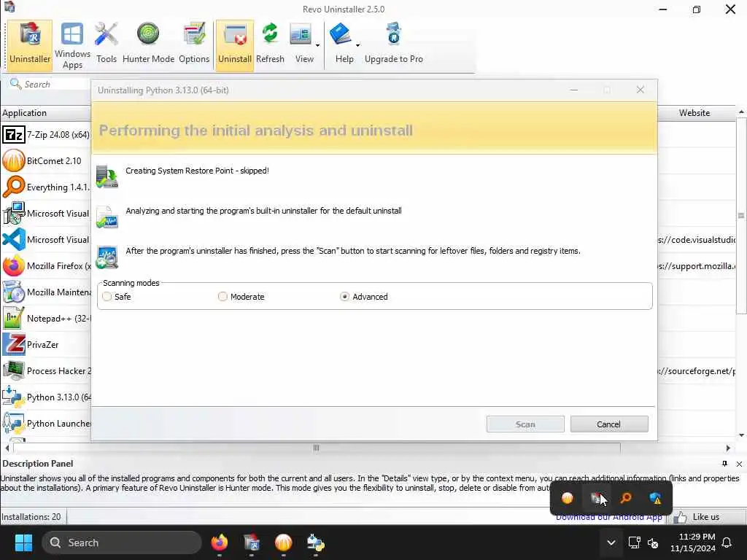Select Mozilla Firefox entry in list
Screen dimensions: 747x560
[x=46, y=265]
